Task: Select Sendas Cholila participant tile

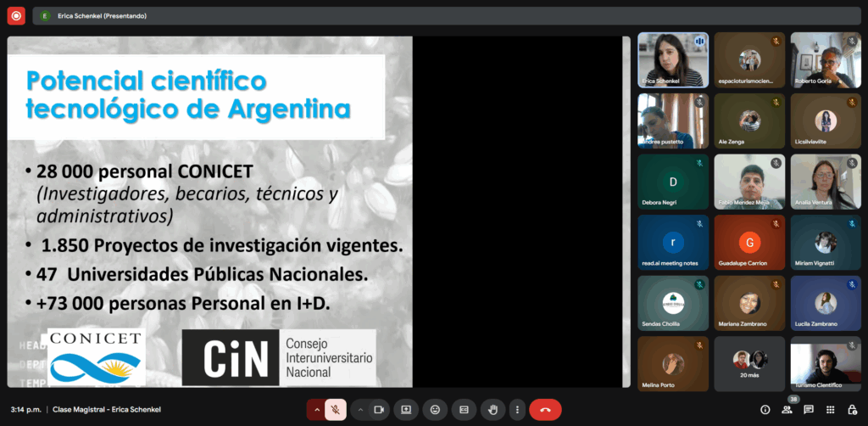Action: (672, 303)
